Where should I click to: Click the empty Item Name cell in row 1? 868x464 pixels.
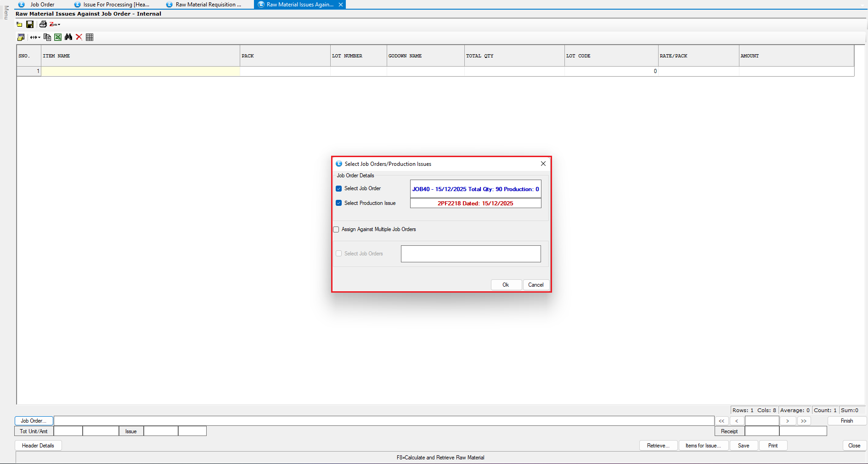pyautogui.click(x=141, y=71)
